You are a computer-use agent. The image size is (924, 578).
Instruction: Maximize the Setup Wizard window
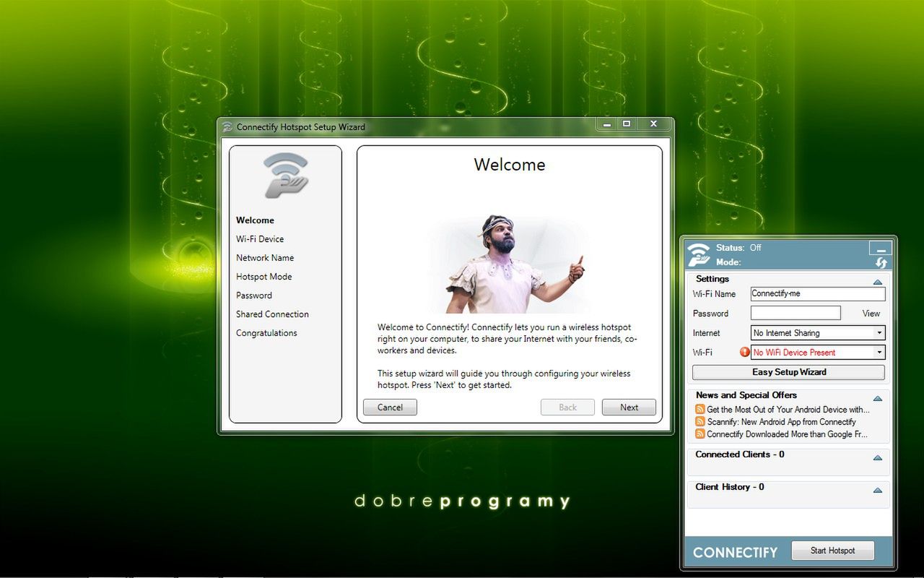pyautogui.click(x=627, y=124)
